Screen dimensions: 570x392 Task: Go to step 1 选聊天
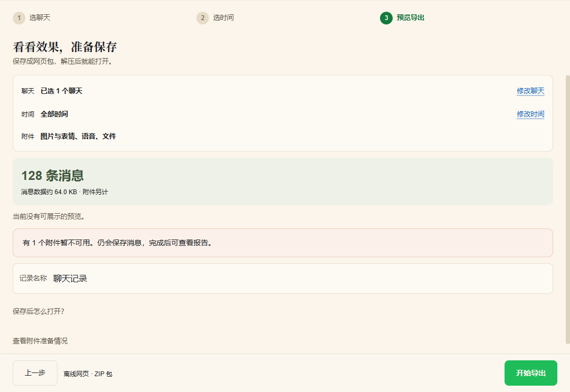pyautogui.click(x=32, y=18)
